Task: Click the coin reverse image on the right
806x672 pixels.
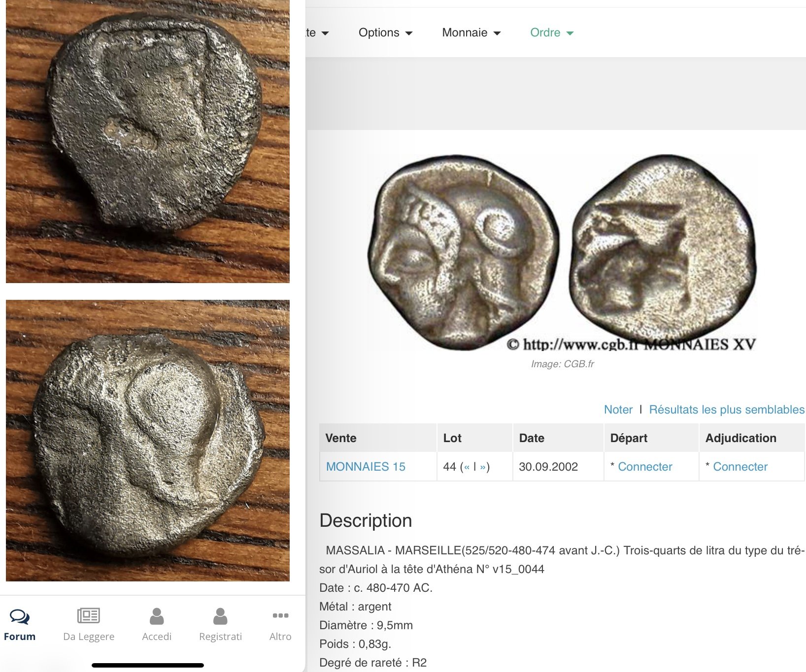Action: coord(663,246)
